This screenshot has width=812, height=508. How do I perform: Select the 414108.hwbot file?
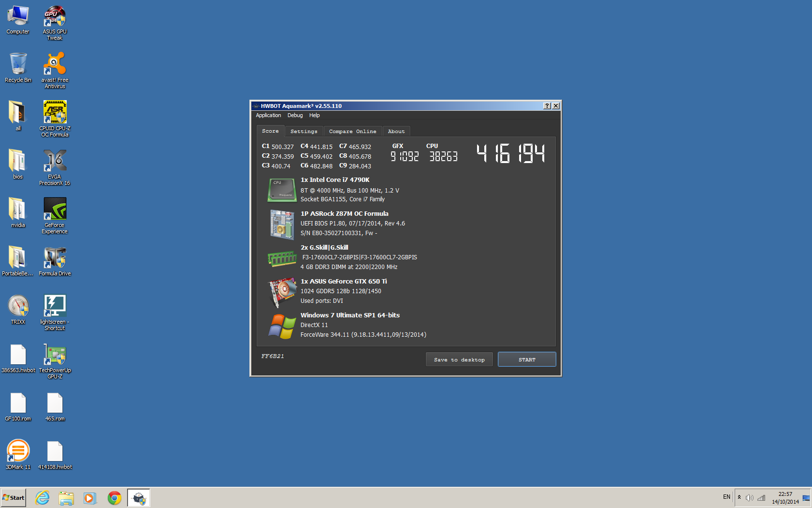(x=55, y=455)
